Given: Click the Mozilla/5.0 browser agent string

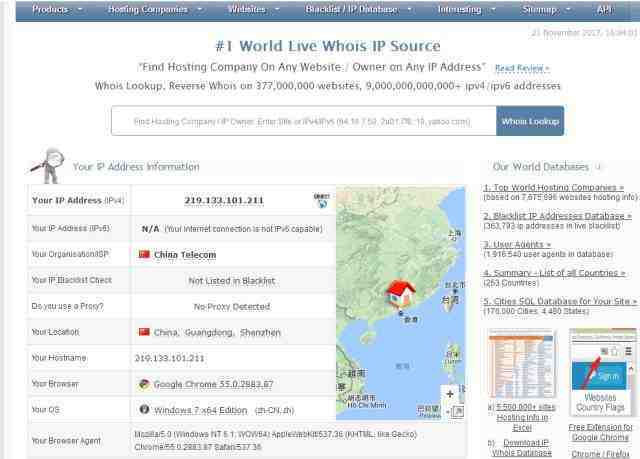Looking at the screenshot, I should pos(276,441).
